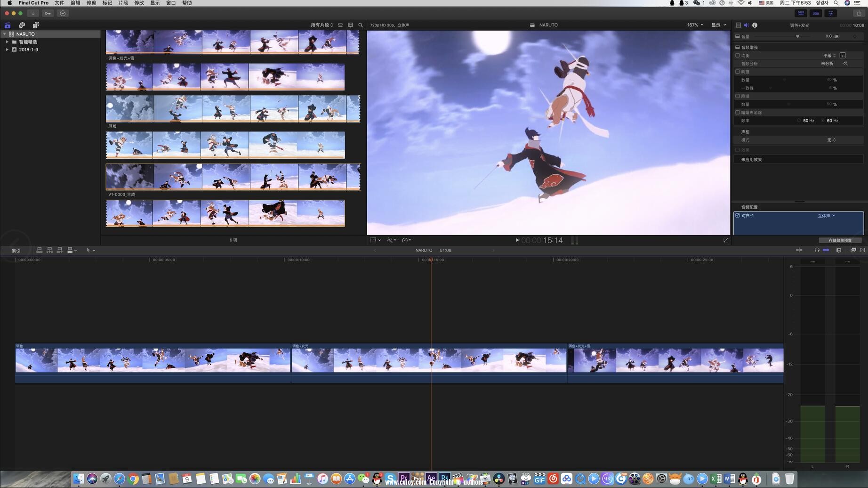
Task: Play the viewer playback button
Action: pos(517,240)
